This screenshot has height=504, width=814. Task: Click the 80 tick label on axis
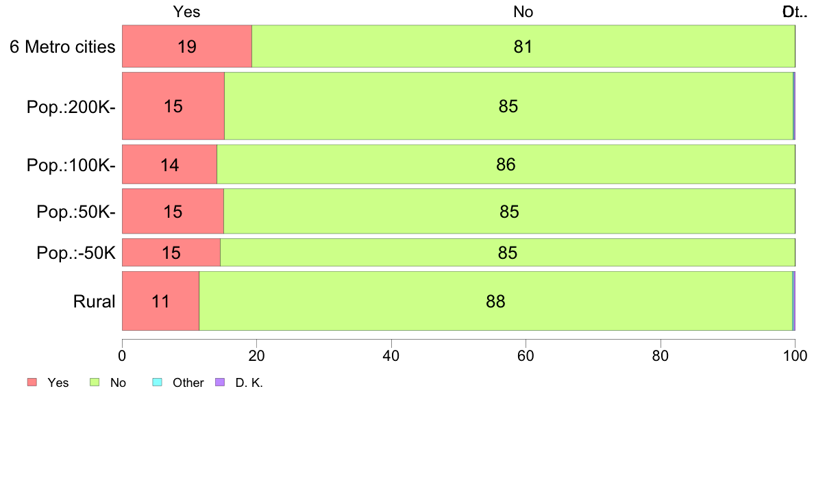coord(661,355)
